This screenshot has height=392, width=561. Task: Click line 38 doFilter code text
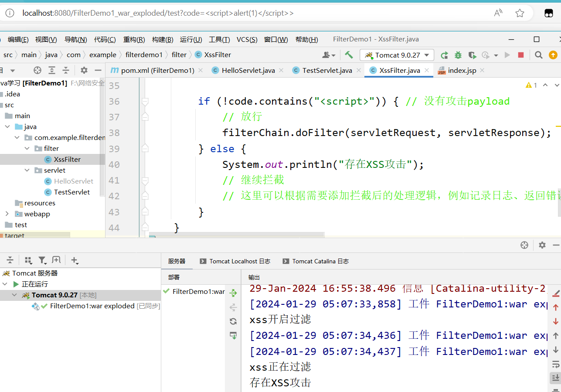coord(387,133)
